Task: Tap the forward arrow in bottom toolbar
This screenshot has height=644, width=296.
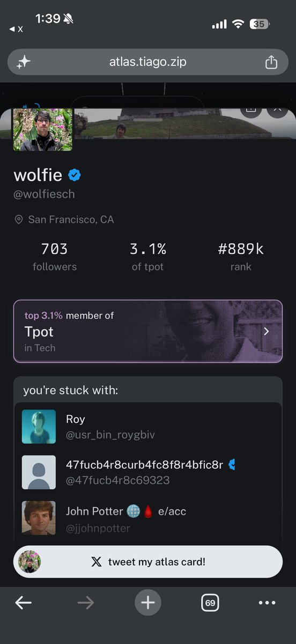Action: pyautogui.click(x=85, y=603)
